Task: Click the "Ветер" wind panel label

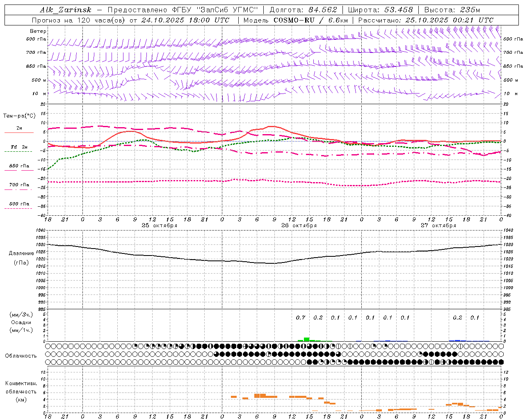Action: [x=38, y=31]
